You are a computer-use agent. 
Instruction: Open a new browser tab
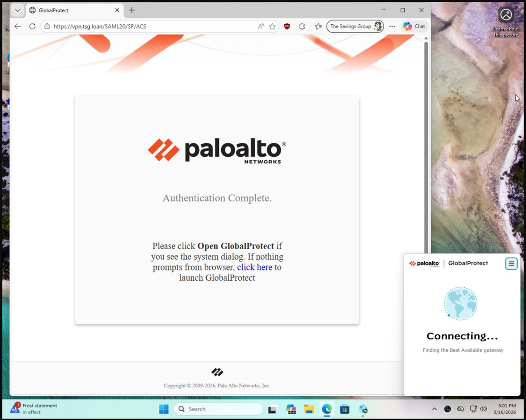click(x=132, y=10)
